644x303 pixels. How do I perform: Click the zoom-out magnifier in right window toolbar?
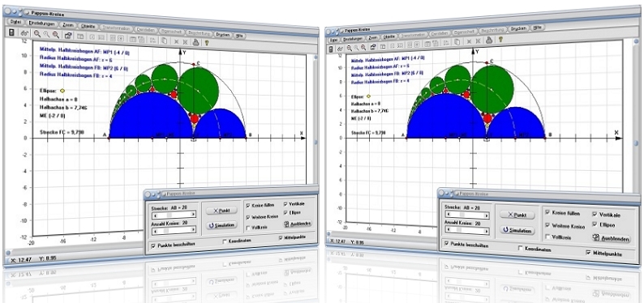point(364,47)
